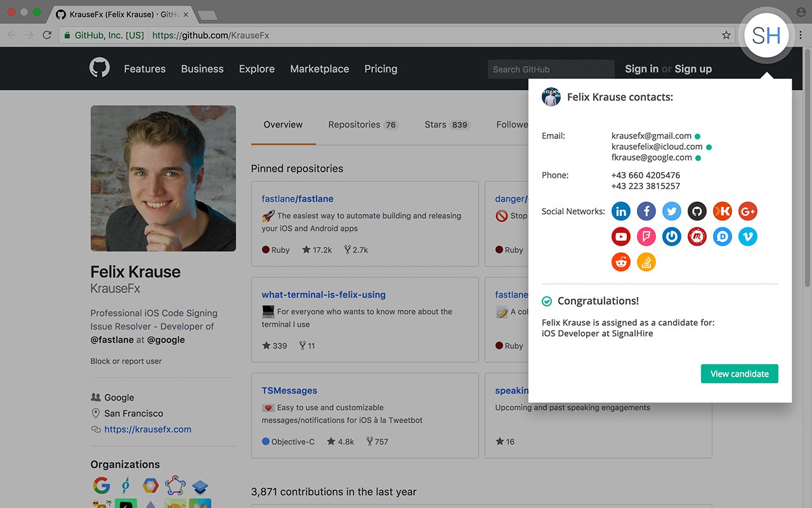
Task: Open the Explore menu item
Action: pos(257,69)
